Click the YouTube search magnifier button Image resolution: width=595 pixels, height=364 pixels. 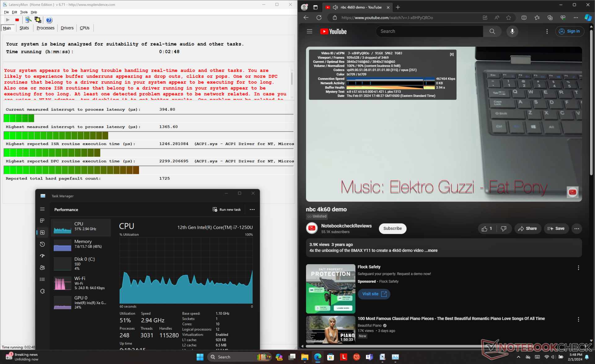point(492,31)
